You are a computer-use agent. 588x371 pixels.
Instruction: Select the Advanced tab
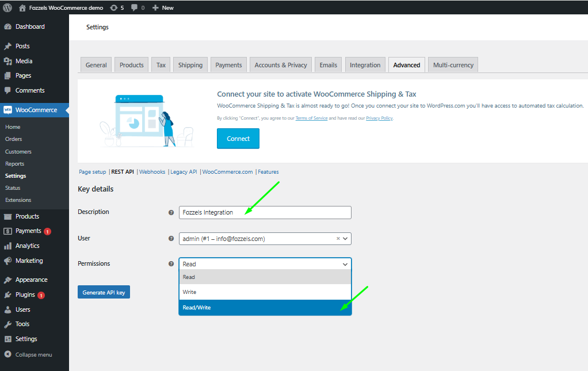pos(407,65)
